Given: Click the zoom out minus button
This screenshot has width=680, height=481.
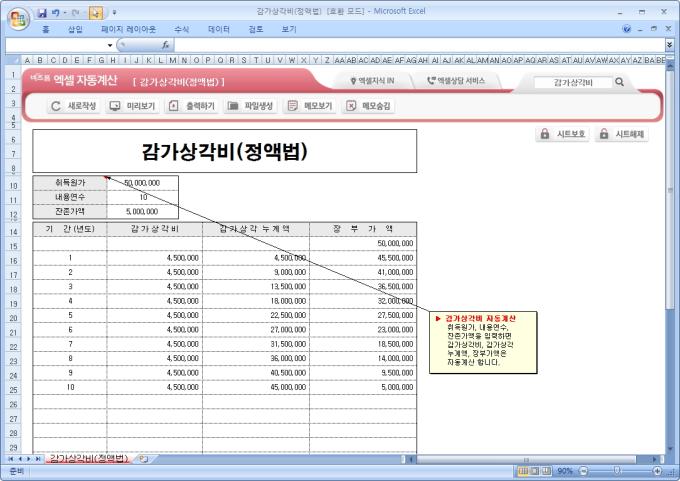Looking at the screenshot, I should [x=583, y=471].
